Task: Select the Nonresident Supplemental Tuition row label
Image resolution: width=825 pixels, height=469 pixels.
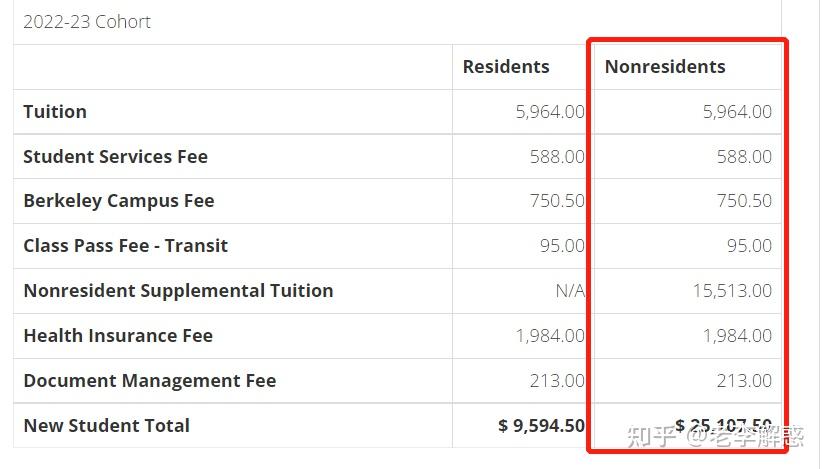Action: point(178,291)
